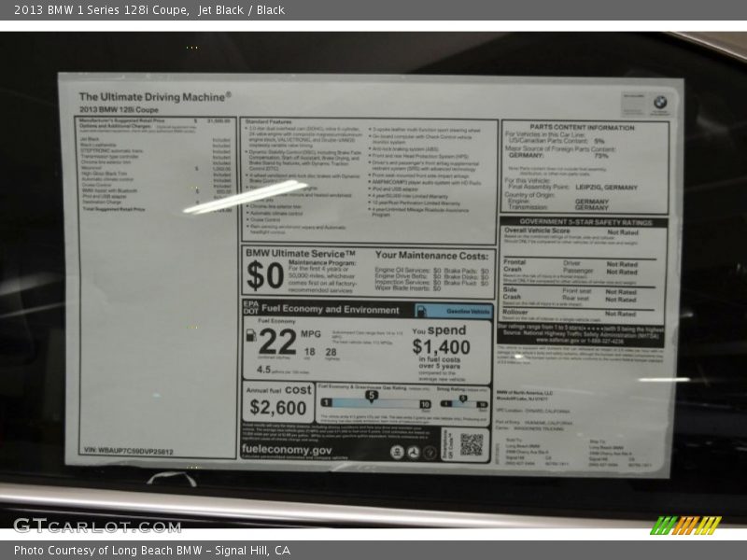
Task: Click the third agency seal nearest the QR code
Action: pos(430,452)
